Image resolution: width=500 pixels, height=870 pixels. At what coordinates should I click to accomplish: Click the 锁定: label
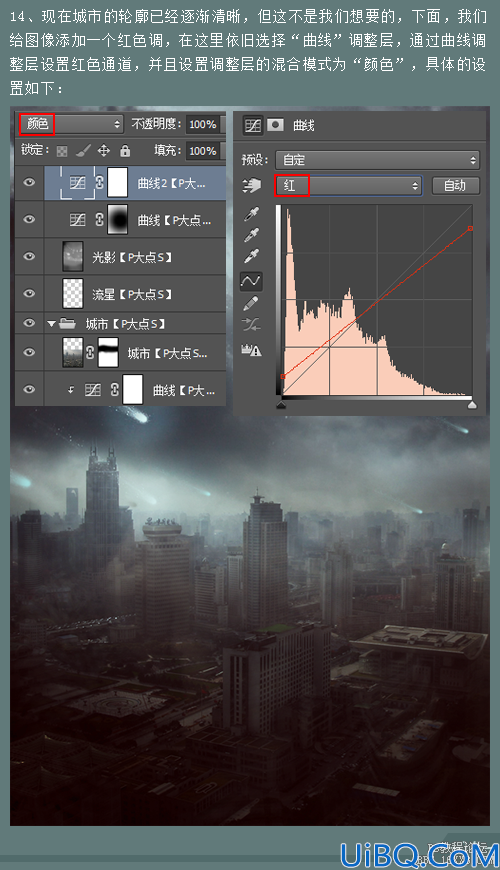pos(35,150)
